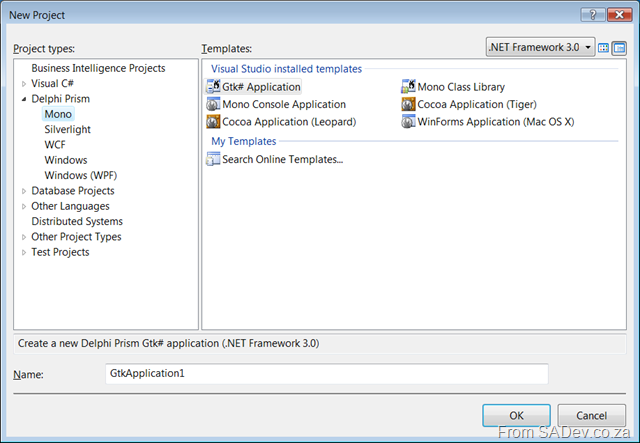Choose the Cocoa Application (Tiger) label

point(477,104)
